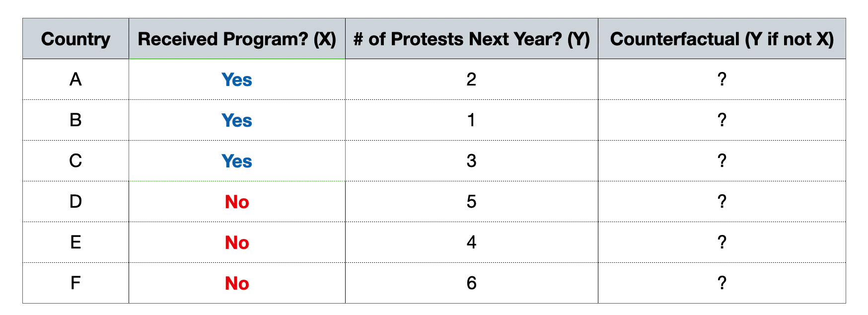
Task: Select the counterfactual question mark for Country B
Action: point(722,120)
